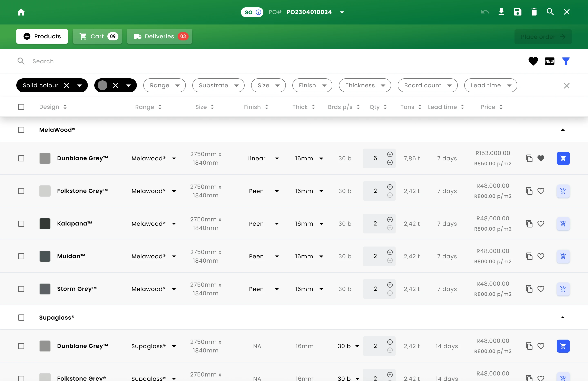The width and height of the screenshot is (588, 381).
Task: Open the Lead time filter dropdown
Action: coord(490,86)
